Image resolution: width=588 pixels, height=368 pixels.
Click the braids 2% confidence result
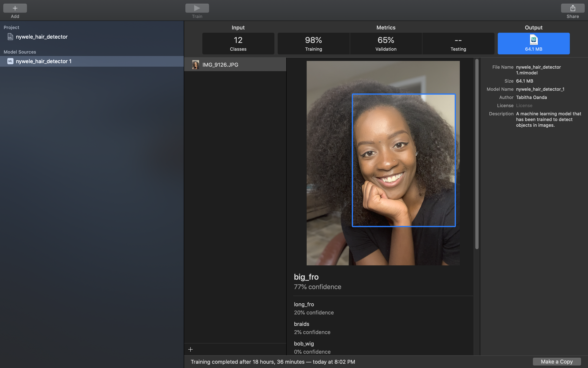pos(312,328)
